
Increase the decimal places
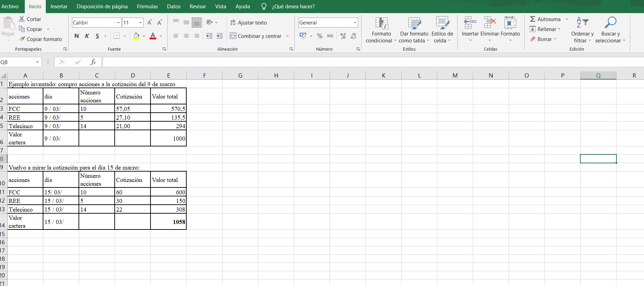[x=343, y=36]
